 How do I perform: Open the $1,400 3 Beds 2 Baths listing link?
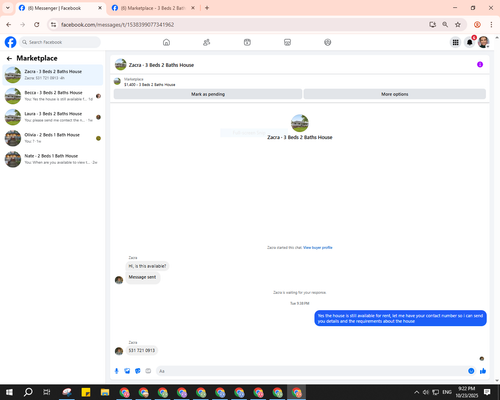(x=150, y=85)
